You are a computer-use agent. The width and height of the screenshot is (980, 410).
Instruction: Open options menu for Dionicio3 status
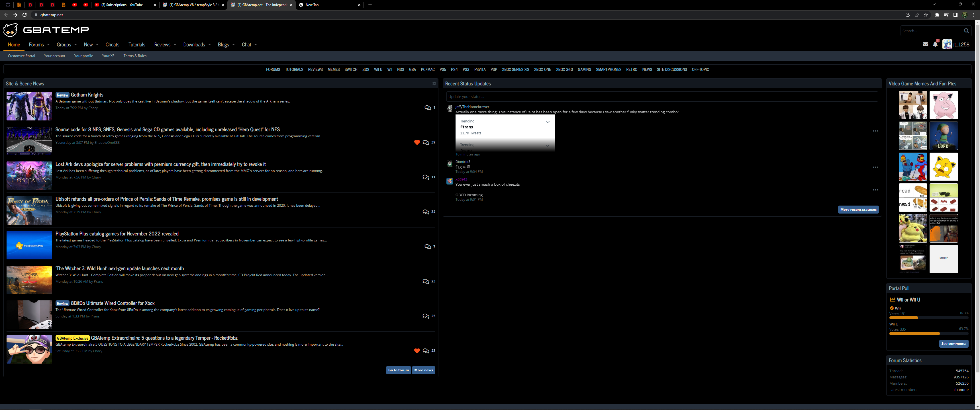coord(875,167)
